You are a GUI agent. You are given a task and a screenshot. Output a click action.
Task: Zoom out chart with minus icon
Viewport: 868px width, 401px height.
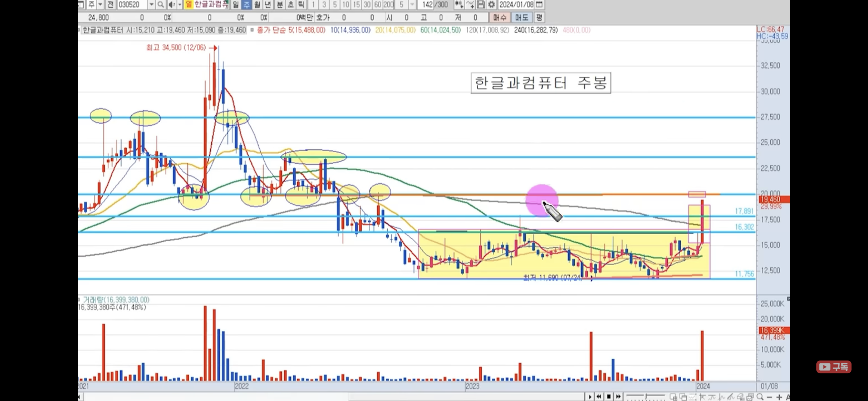pyautogui.click(x=769, y=397)
